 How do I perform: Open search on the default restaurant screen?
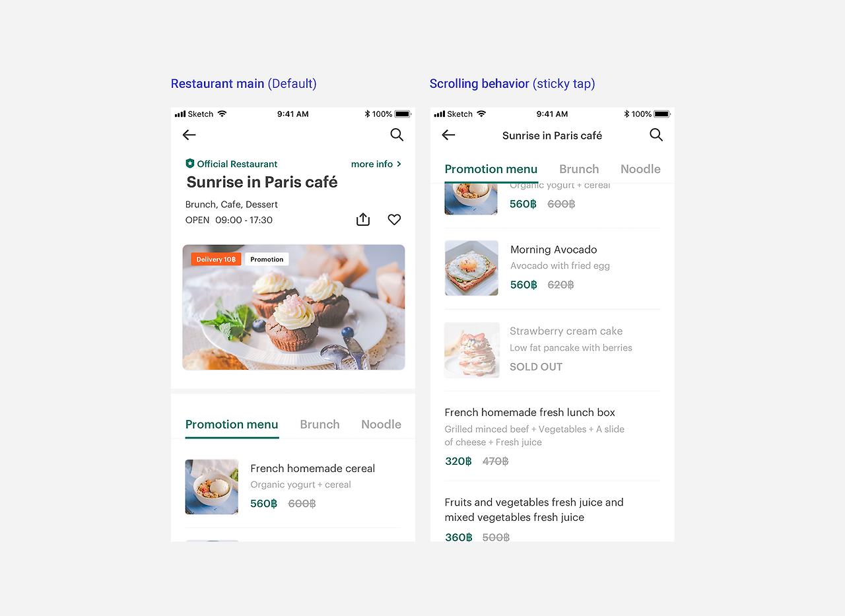click(397, 135)
